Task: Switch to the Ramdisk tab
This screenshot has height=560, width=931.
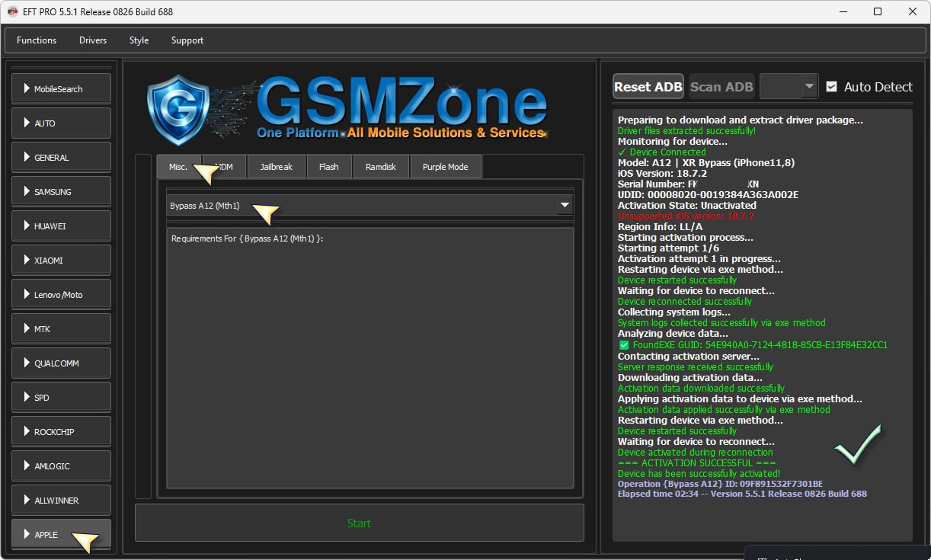Action: click(x=381, y=166)
